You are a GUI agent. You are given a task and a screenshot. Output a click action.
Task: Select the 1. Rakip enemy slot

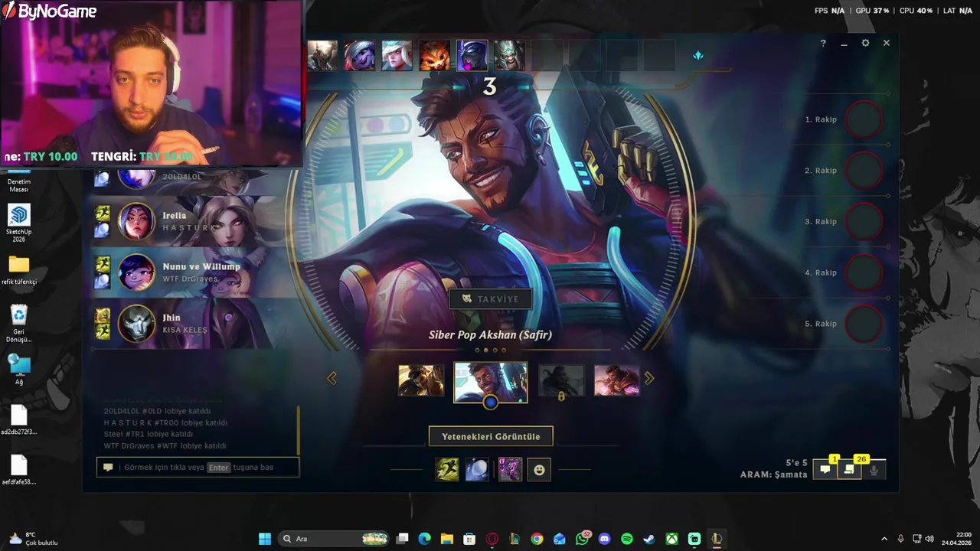864,119
